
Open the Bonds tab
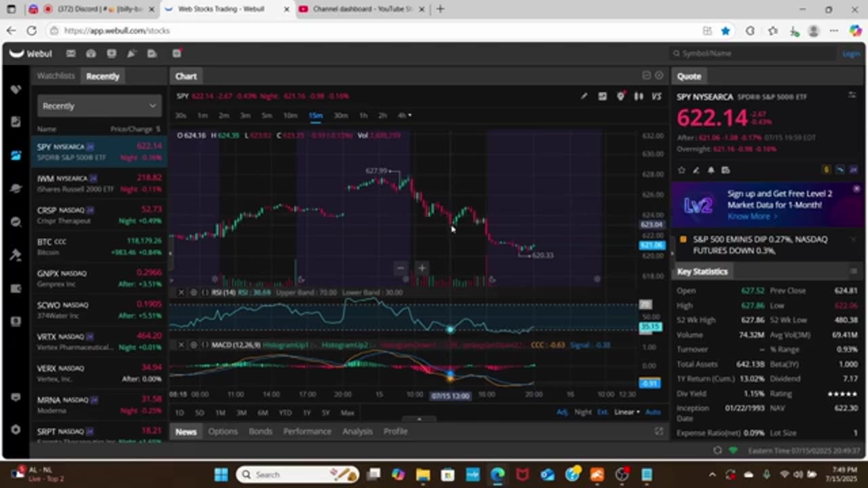(260, 431)
